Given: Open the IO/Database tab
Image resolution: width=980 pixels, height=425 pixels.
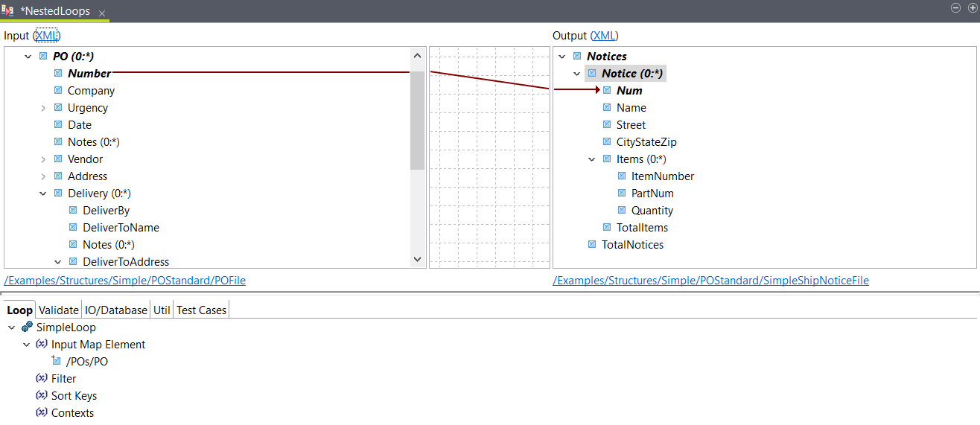Looking at the screenshot, I should (x=115, y=310).
